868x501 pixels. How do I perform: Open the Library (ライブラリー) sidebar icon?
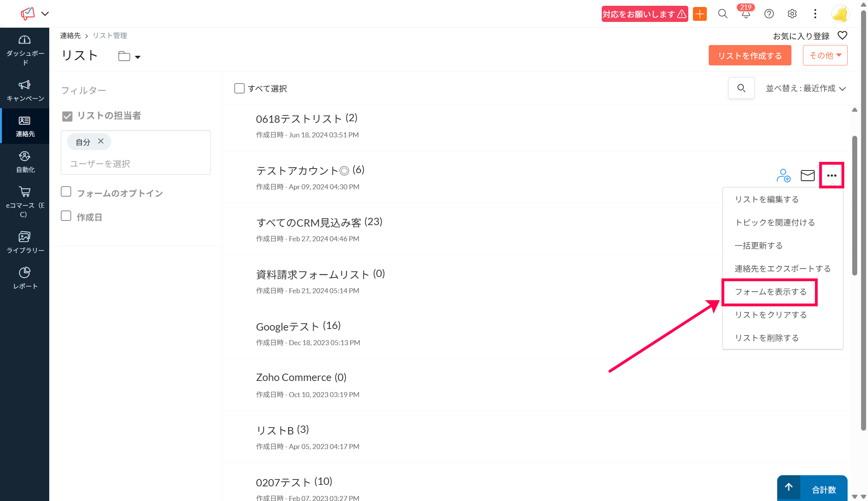pyautogui.click(x=25, y=242)
